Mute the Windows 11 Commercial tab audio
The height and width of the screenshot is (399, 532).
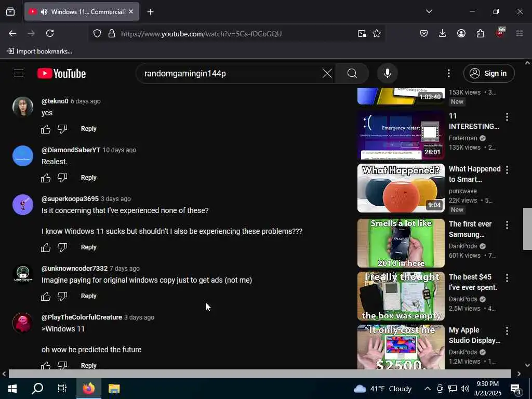[44, 12]
